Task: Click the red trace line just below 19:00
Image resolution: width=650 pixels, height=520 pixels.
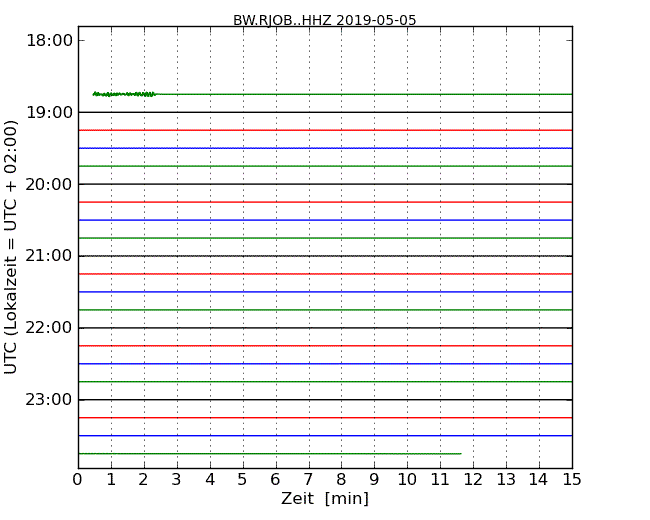Action: click(x=325, y=130)
